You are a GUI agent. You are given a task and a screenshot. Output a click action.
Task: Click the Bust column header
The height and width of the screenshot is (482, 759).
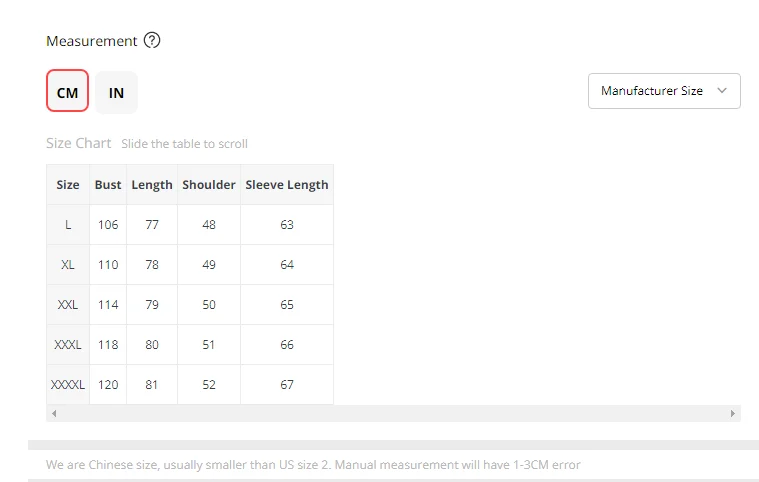[108, 185]
